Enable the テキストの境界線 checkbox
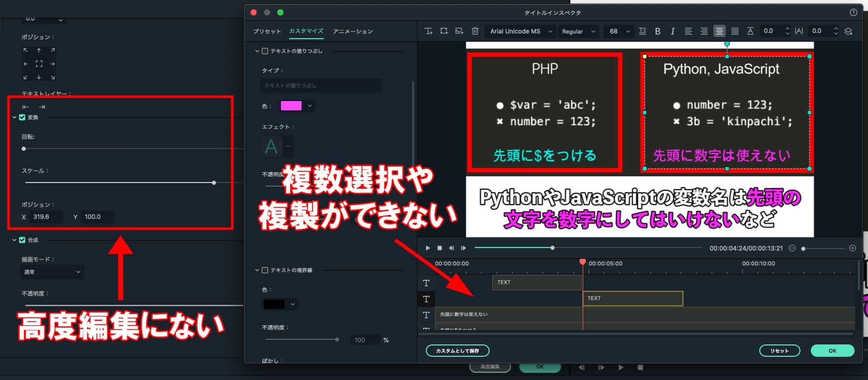The height and width of the screenshot is (380, 868). tap(265, 270)
